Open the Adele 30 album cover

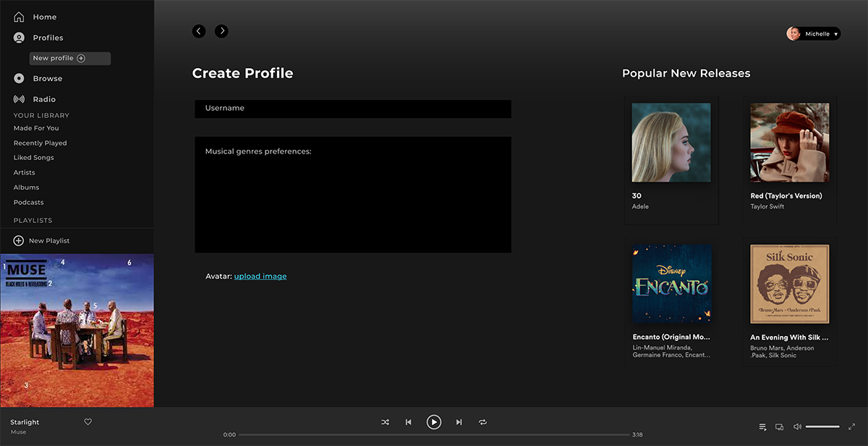tap(671, 143)
